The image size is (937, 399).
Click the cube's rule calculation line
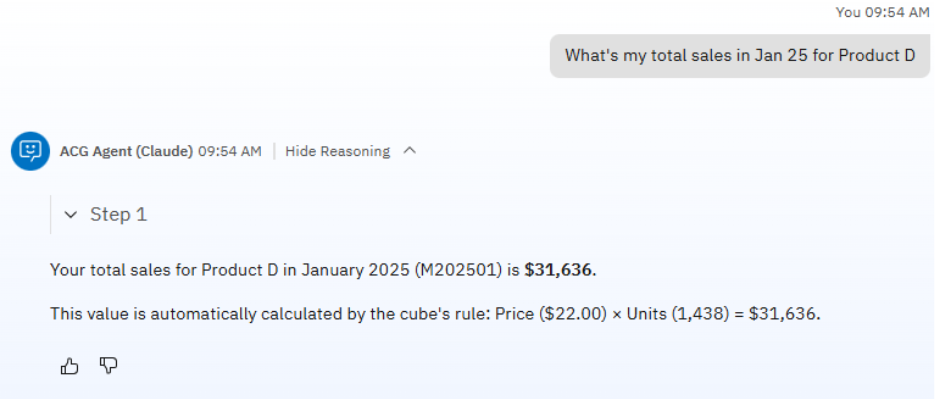(435, 314)
